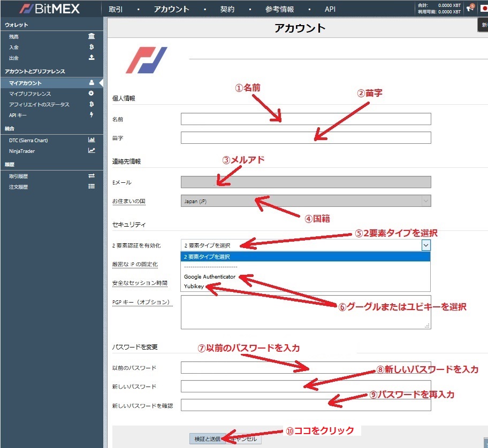Click the Eメール field
The height and width of the screenshot is (448, 488).
point(306,182)
